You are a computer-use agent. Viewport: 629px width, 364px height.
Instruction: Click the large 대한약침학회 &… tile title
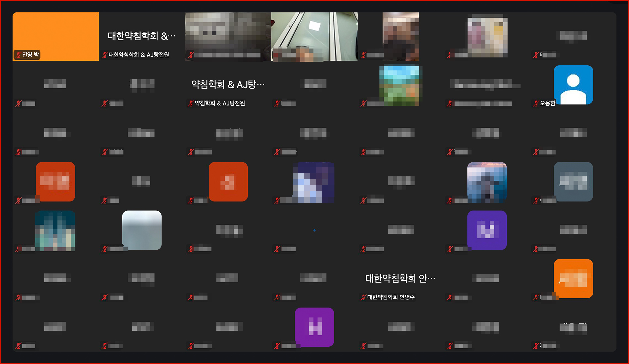tap(141, 36)
